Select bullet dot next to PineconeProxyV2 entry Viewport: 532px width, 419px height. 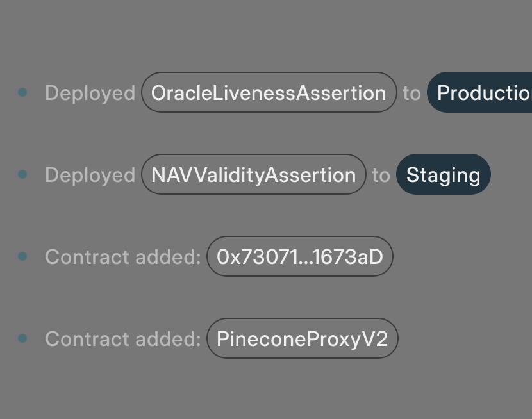point(23,338)
